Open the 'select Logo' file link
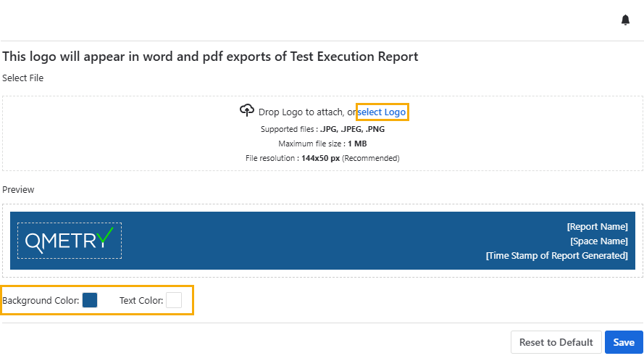The image size is (644, 361). (382, 112)
